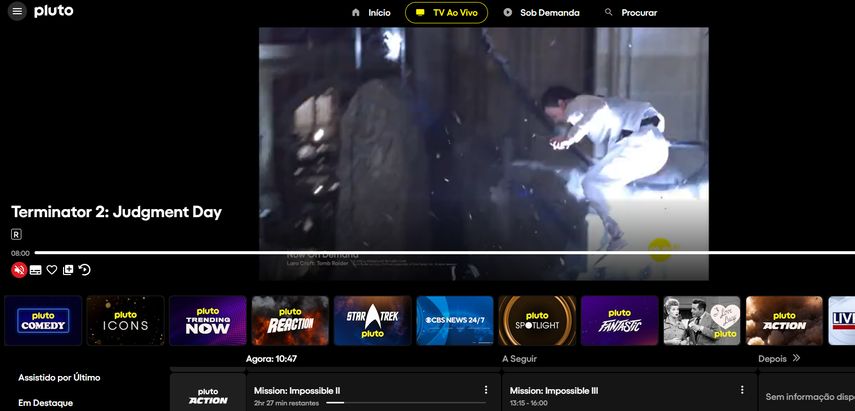
Task: Unmute the player audio
Action: tap(19, 270)
